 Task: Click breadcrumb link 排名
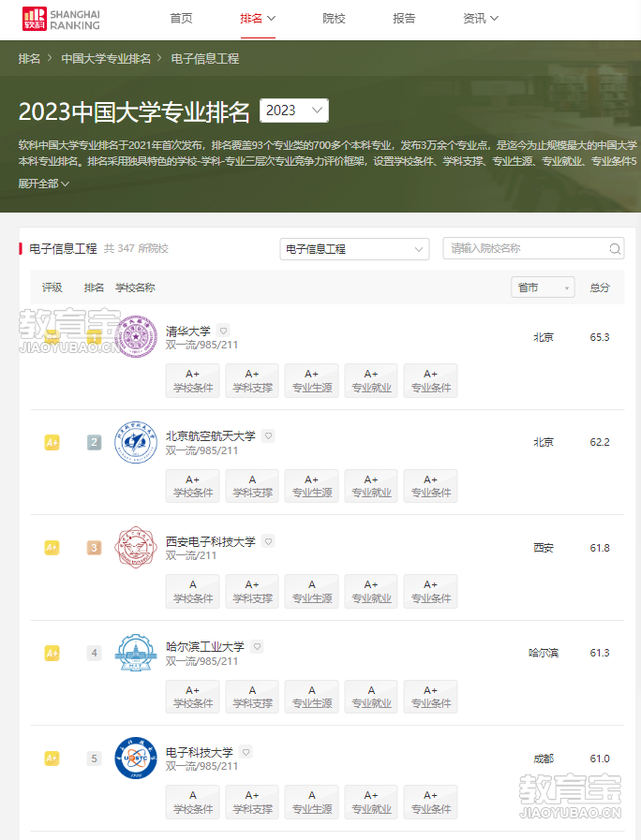[29, 58]
